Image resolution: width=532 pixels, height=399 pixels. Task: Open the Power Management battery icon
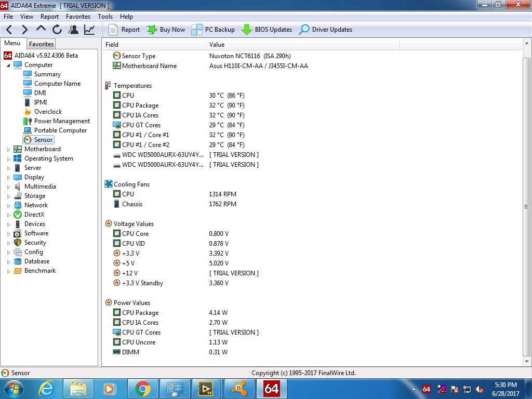(28, 121)
